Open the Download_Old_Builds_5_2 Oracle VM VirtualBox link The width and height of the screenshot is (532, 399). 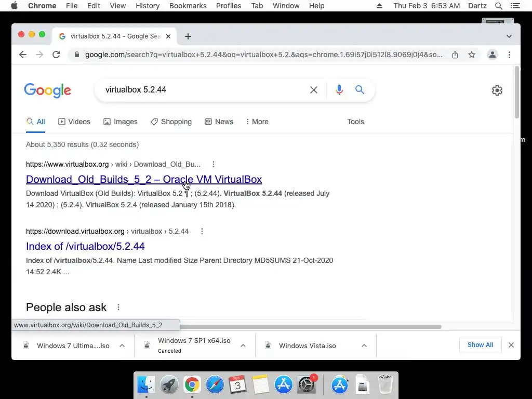pos(144,179)
